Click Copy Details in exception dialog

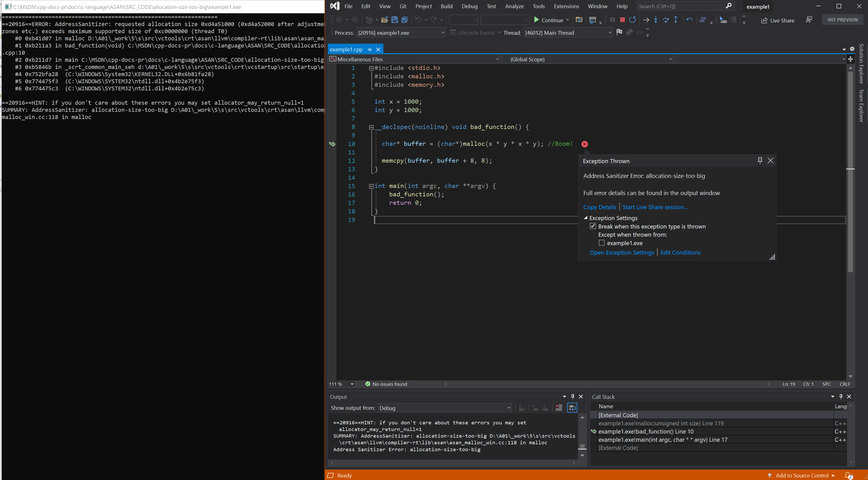pos(600,207)
